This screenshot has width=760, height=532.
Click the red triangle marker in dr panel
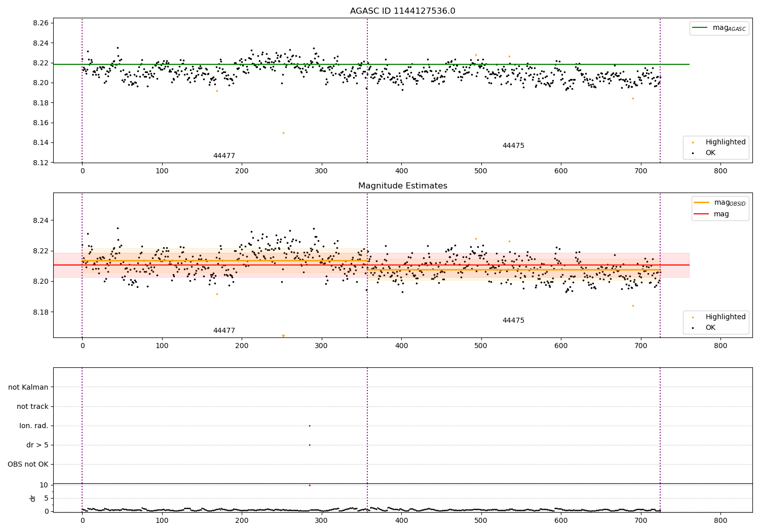(310, 485)
